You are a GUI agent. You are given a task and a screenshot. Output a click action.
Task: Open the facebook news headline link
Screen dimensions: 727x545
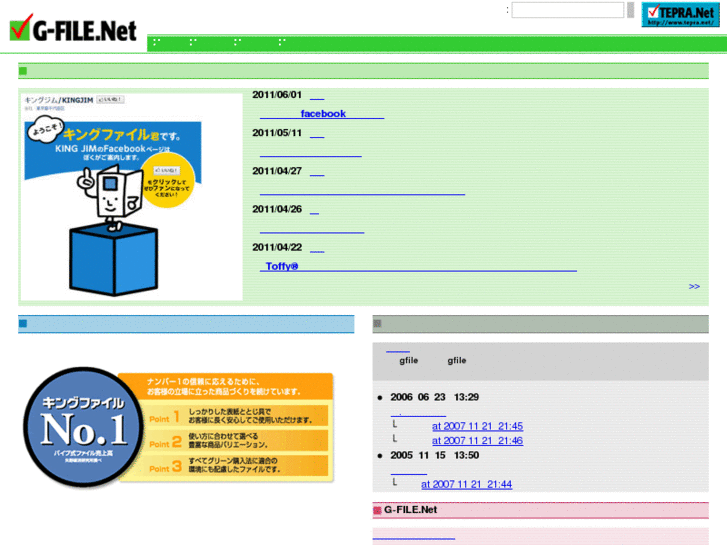coord(322,114)
